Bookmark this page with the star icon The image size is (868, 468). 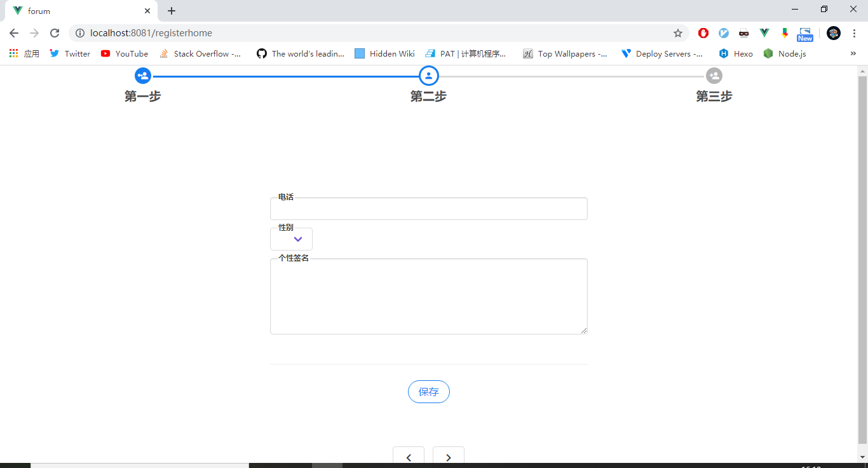[x=678, y=33]
